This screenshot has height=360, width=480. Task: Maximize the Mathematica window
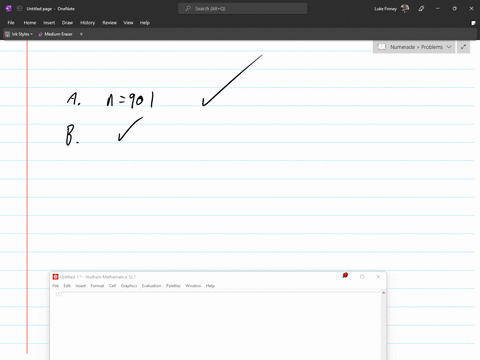click(x=362, y=277)
